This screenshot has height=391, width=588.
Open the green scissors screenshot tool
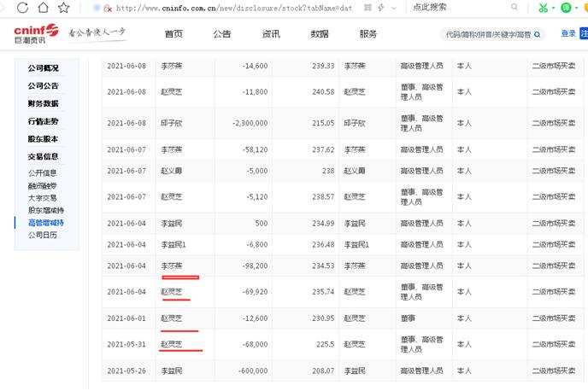(x=543, y=8)
